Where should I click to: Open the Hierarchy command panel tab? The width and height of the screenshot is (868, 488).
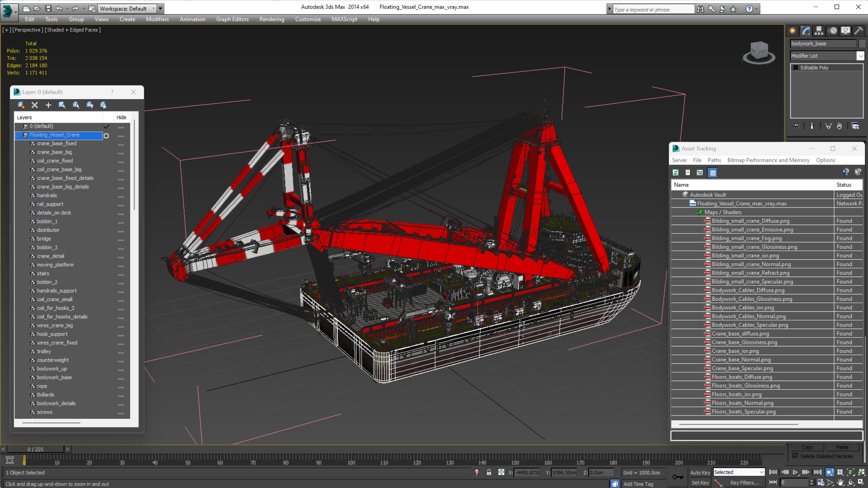819,31
